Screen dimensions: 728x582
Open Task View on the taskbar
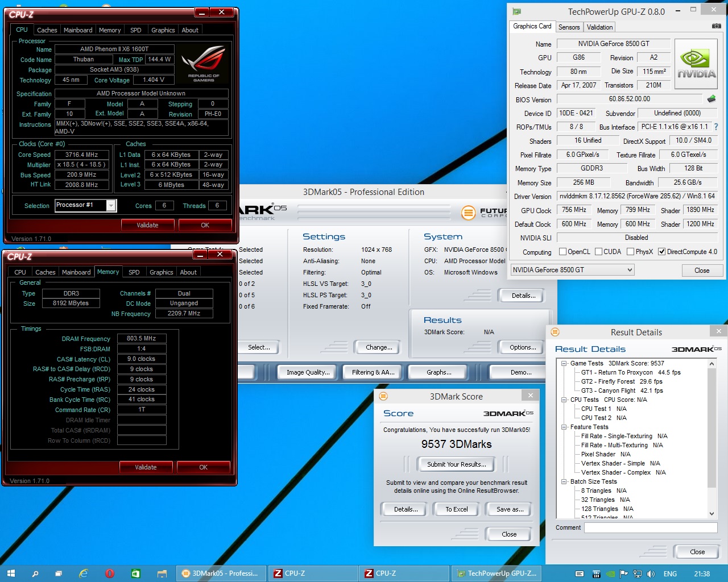pos(58,573)
